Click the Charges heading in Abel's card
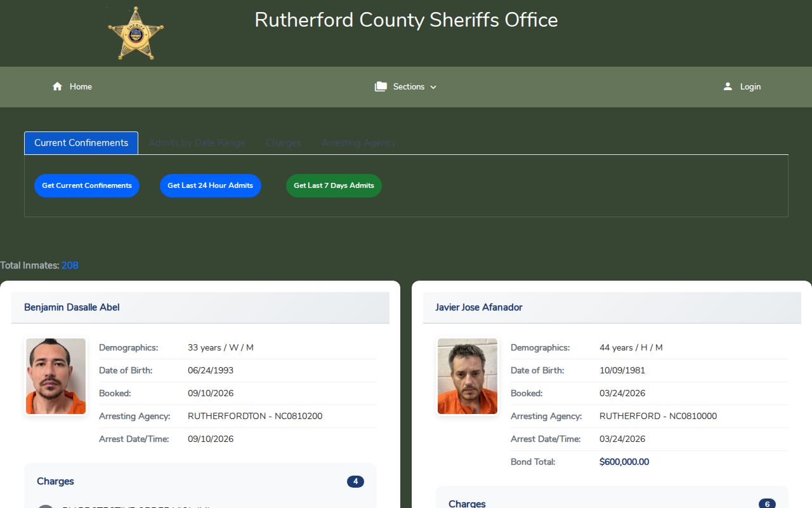The image size is (812, 508). pyautogui.click(x=55, y=481)
